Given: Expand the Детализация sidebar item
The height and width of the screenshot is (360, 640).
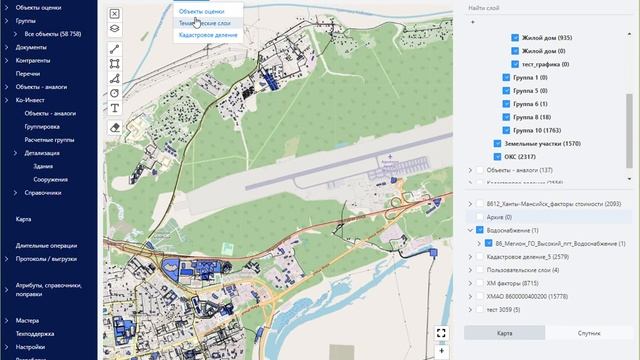Looking at the screenshot, I should click(16, 153).
